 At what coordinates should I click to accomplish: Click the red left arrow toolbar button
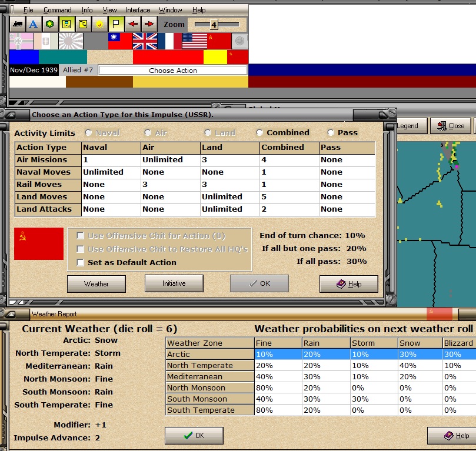click(132, 24)
